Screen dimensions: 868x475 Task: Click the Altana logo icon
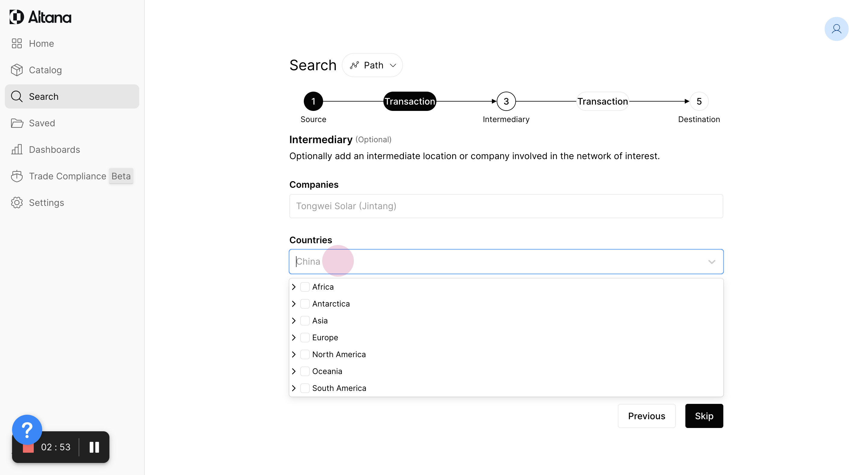(x=17, y=17)
